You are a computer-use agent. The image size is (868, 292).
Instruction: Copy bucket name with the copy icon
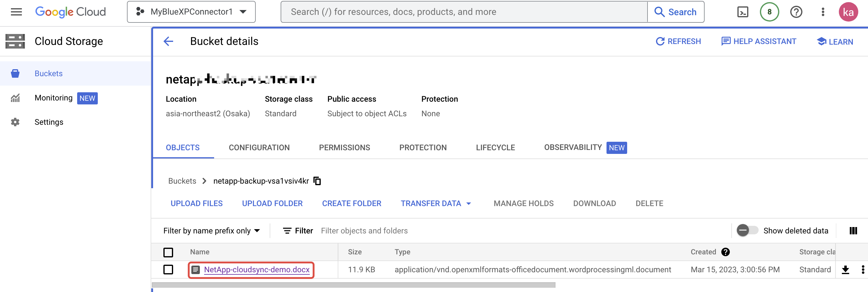[317, 181]
